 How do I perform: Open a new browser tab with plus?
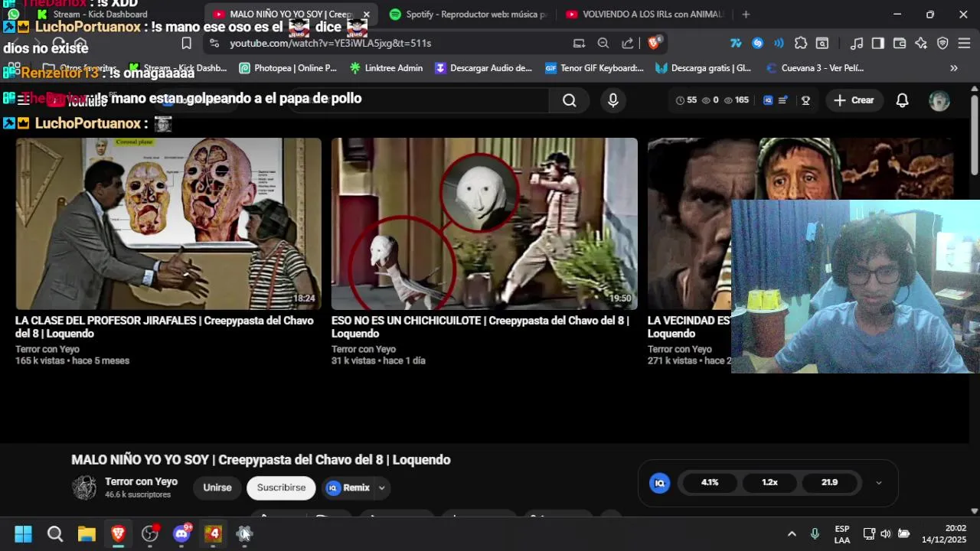(x=746, y=15)
